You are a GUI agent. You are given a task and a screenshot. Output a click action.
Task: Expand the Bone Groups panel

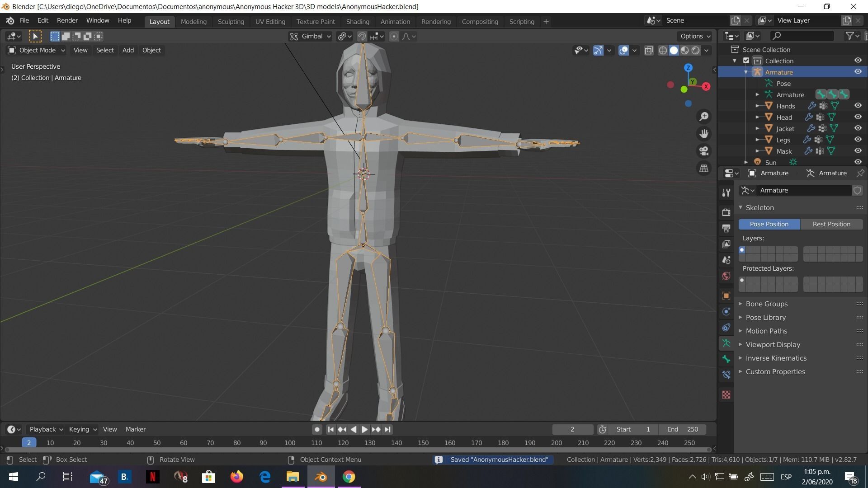pos(766,304)
